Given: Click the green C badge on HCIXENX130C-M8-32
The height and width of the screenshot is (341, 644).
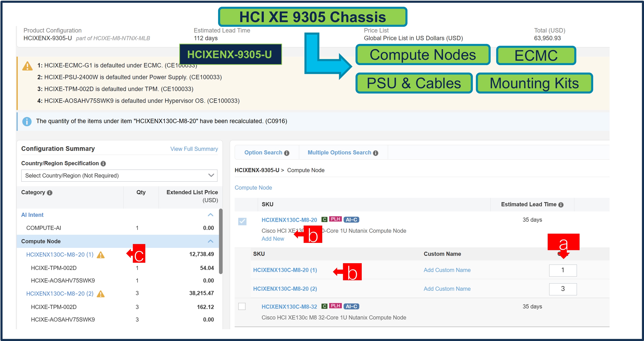Looking at the screenshot, I should [x=324, y=306].
